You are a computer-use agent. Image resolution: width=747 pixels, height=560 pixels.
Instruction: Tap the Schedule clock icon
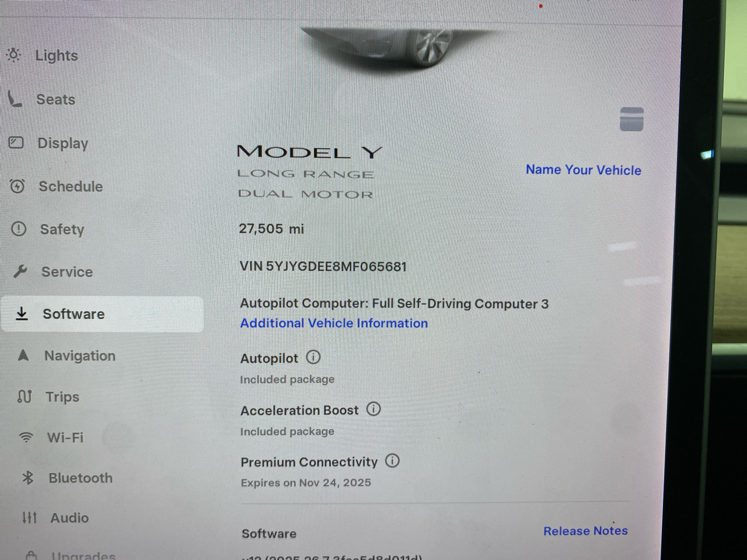click(18, 186)
